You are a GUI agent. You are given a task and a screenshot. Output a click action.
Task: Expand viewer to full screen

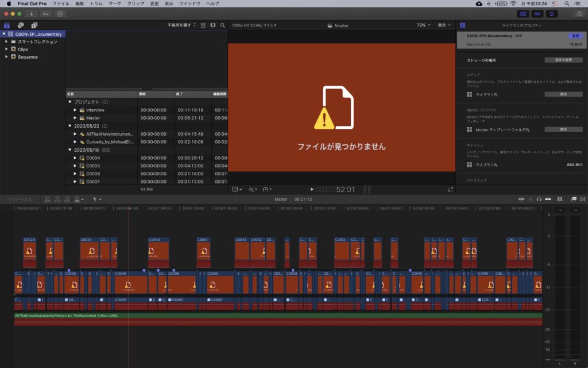(x=450, y=189)
